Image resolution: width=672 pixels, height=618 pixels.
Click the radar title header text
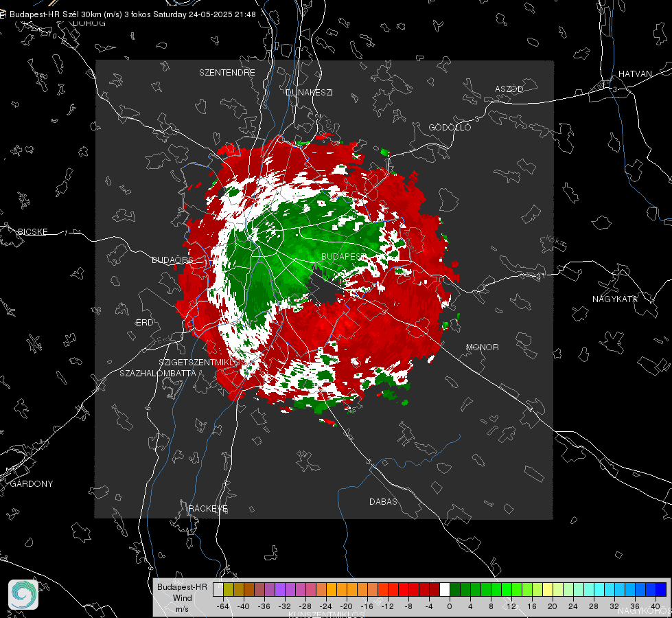click(x=132, y=14)
